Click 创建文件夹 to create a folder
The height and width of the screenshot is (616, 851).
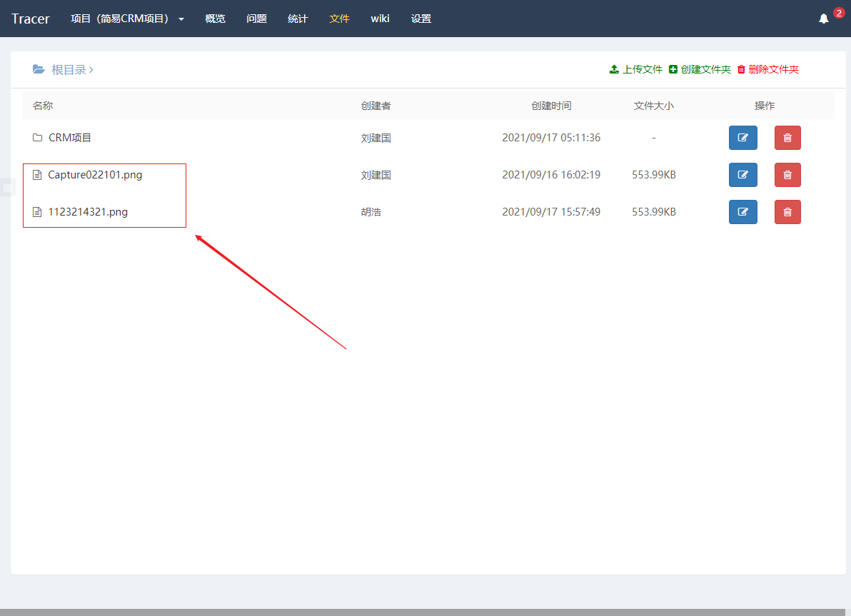point(700,69)
